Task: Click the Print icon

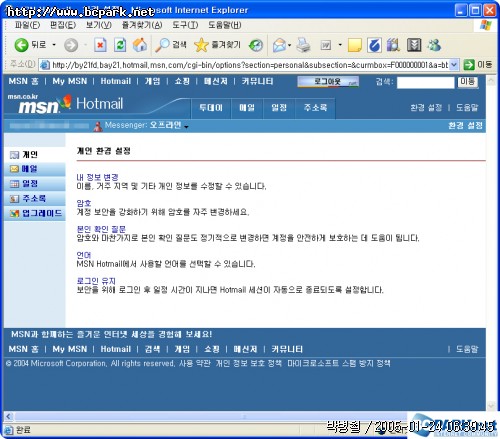Action: point(303,45)
